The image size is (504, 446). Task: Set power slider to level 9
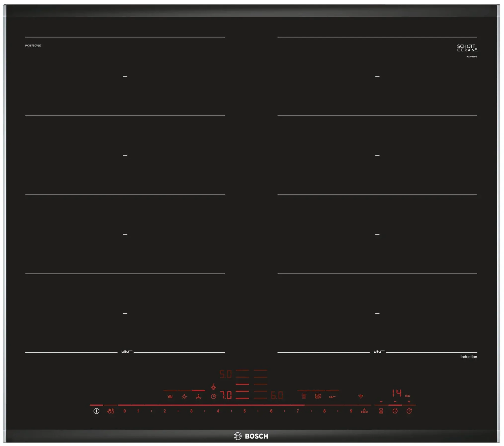pos(351,411)
